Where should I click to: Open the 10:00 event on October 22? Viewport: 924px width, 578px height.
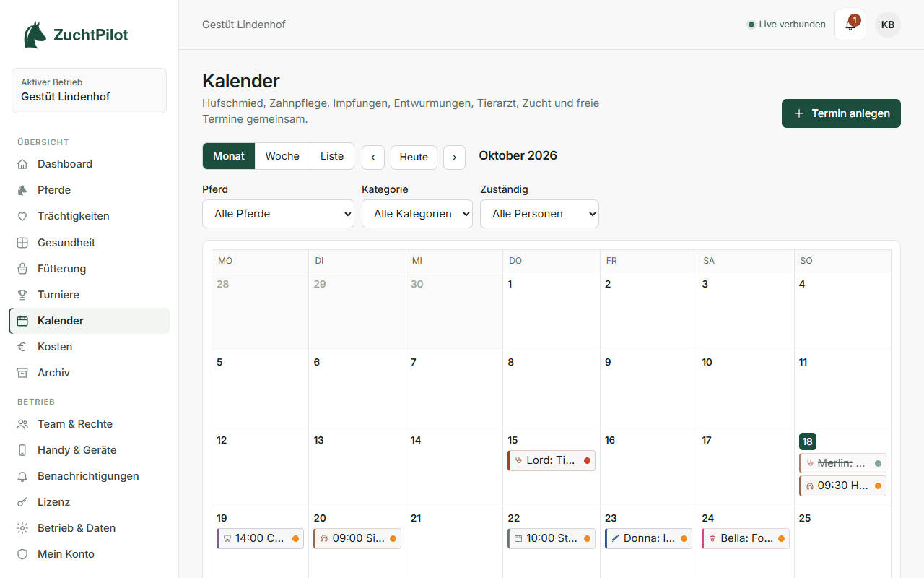coord(552,538)
